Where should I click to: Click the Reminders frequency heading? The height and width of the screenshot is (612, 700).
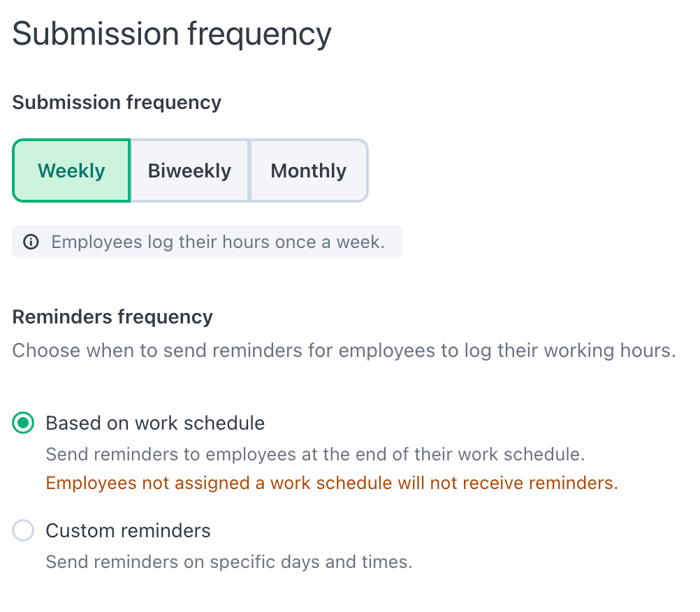pyautogui.click(x=112, y=317)
